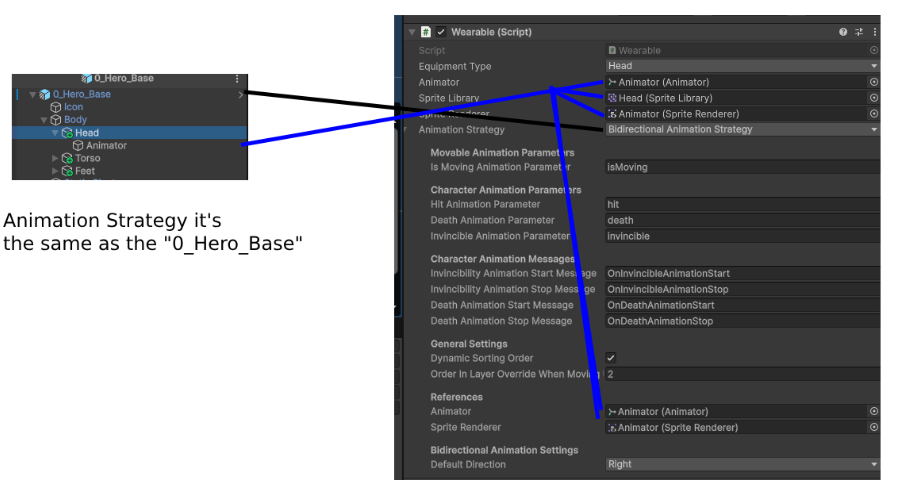The image size is (909, 489).
Task: Click the 0_Hero_Base prefab cube icon in hierarchy
Action: (x=45, y=94)
